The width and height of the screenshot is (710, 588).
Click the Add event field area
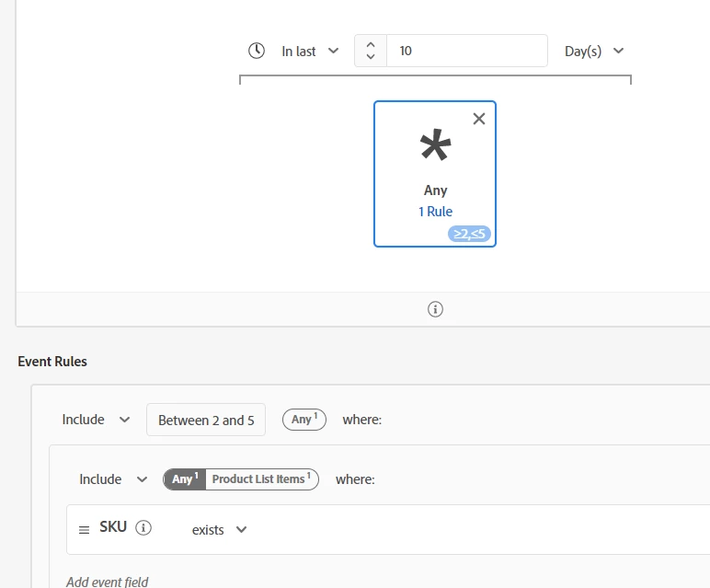point(108,582)
